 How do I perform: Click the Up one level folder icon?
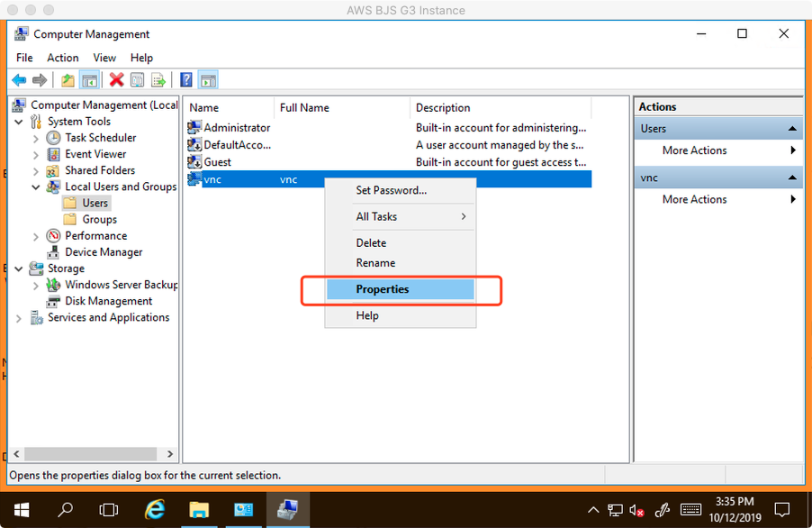[68, 80]
